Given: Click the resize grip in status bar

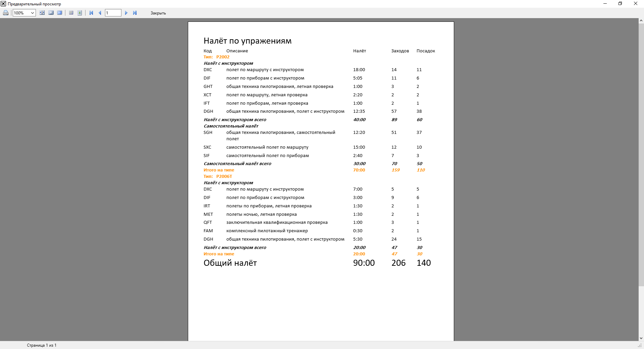Looking at the screenshot, I should 640,345.
